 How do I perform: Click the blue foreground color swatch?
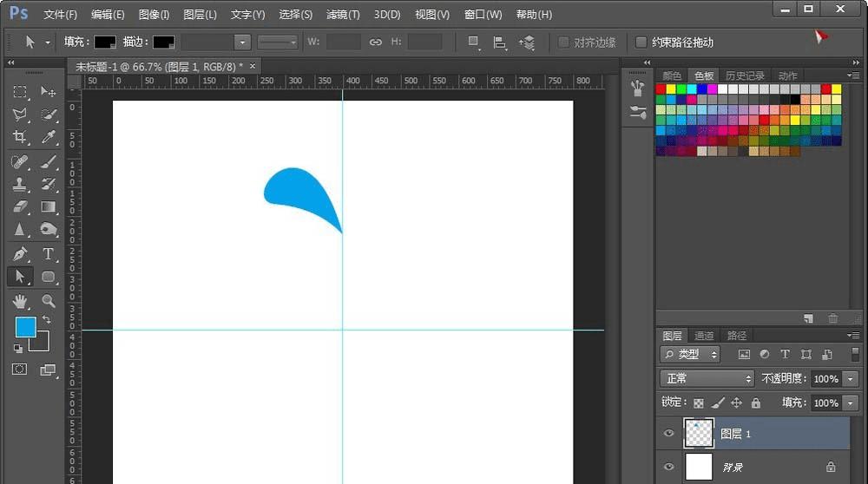pyautogui.click(x=25, y=327)
